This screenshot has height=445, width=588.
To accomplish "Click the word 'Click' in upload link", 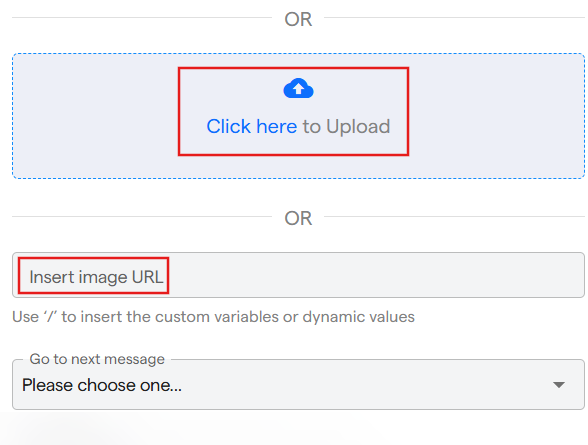I will pos(228,126).
